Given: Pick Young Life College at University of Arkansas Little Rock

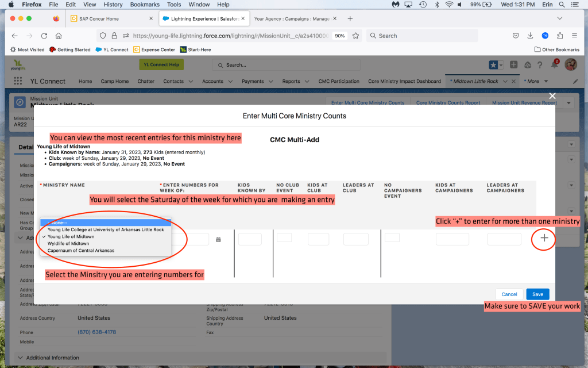Looking at the screenshot, I should point(106,229).
